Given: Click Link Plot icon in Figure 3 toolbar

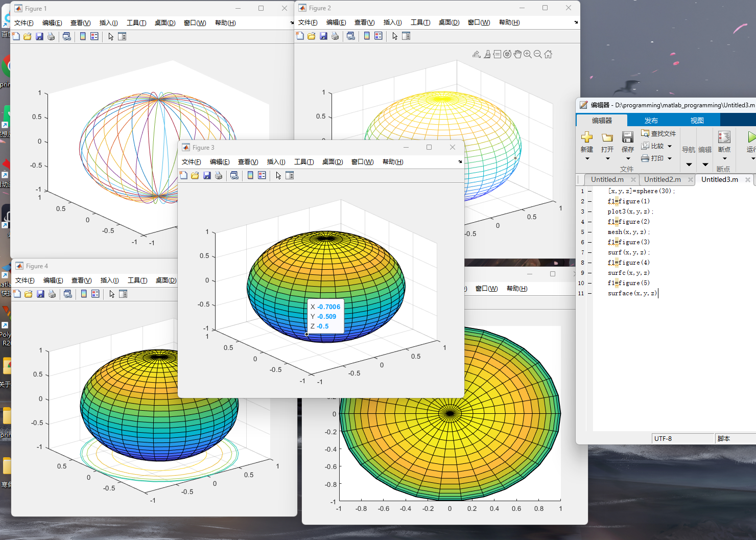Looking at the screenshot, I should click(234, 175).
